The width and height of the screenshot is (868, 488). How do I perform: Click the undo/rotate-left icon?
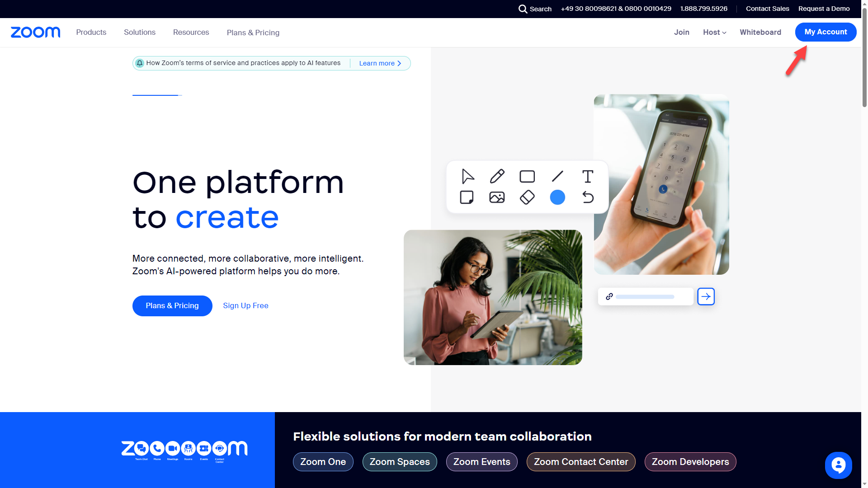coord(587,197)
